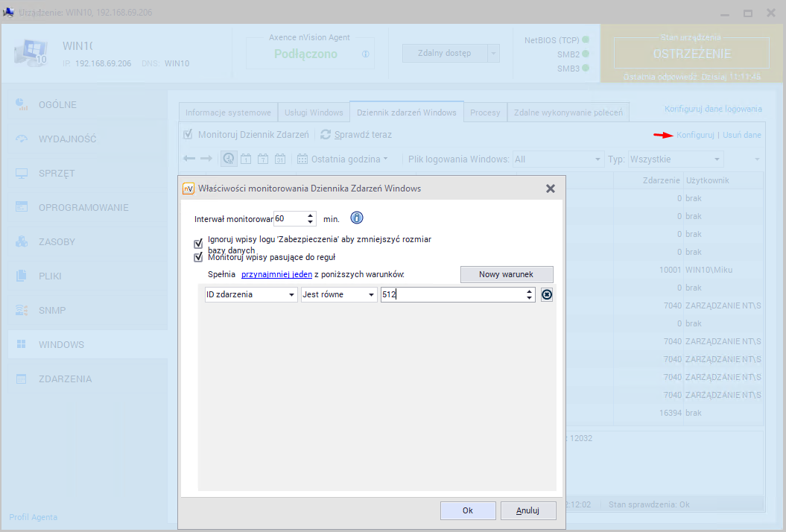Click the OGÓLNE sidebar icon
This screenshot has height=532, width=786.
coord(22,104)
